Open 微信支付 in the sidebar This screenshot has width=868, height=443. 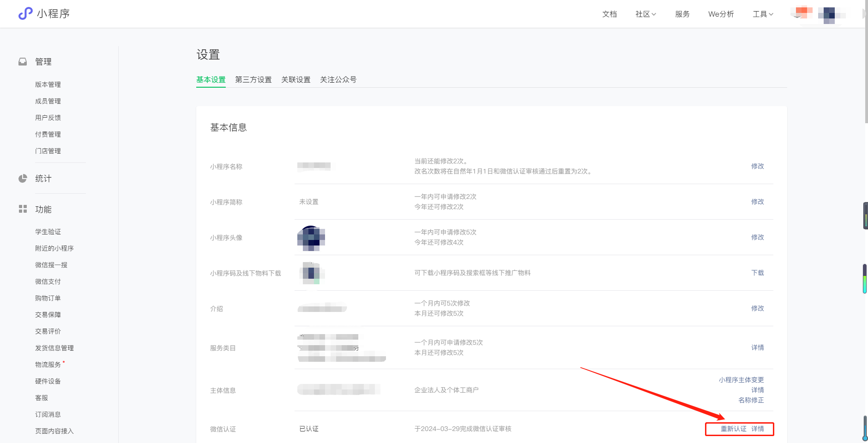point(48,281)
